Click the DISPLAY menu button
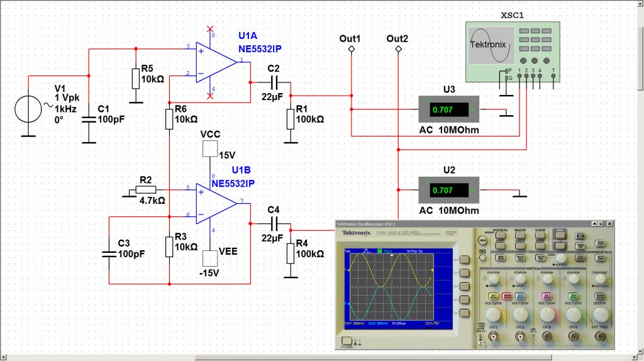Screen dimensions: 644x361 540,246
